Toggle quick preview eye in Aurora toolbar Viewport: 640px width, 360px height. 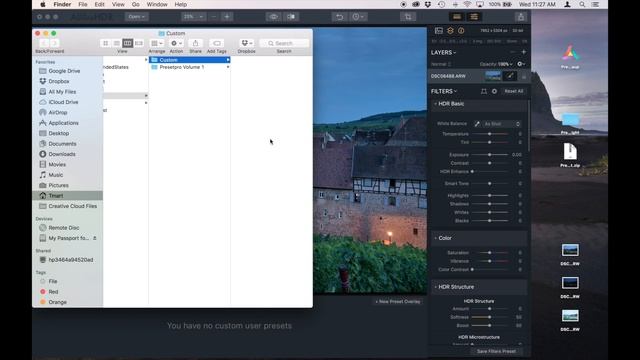273,17
